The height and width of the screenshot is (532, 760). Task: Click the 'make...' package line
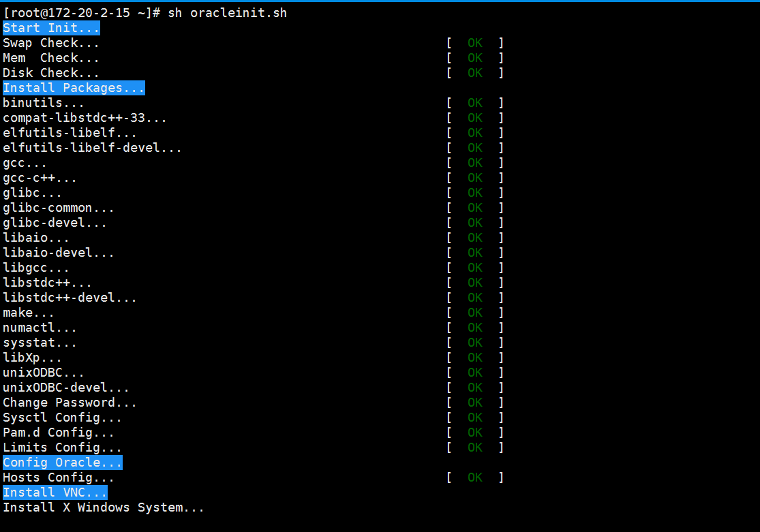[29, 313]
